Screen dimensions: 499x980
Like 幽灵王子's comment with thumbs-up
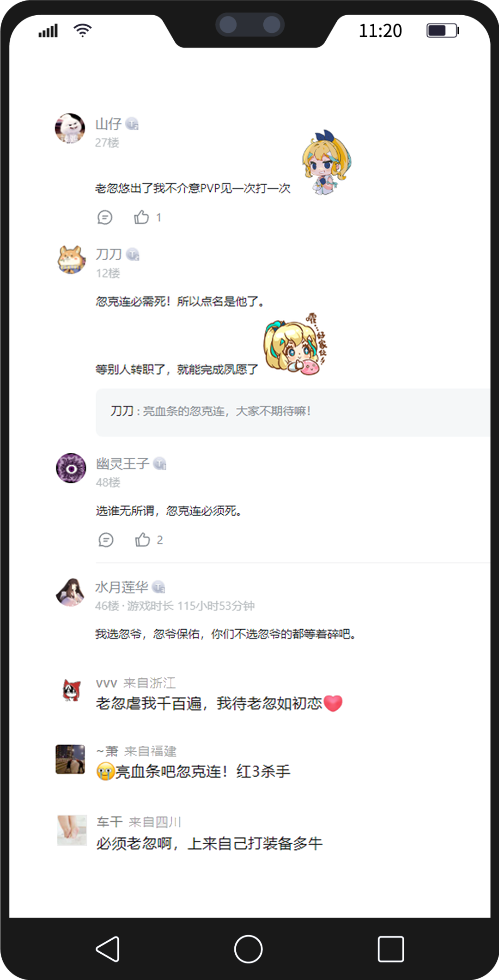142,539
